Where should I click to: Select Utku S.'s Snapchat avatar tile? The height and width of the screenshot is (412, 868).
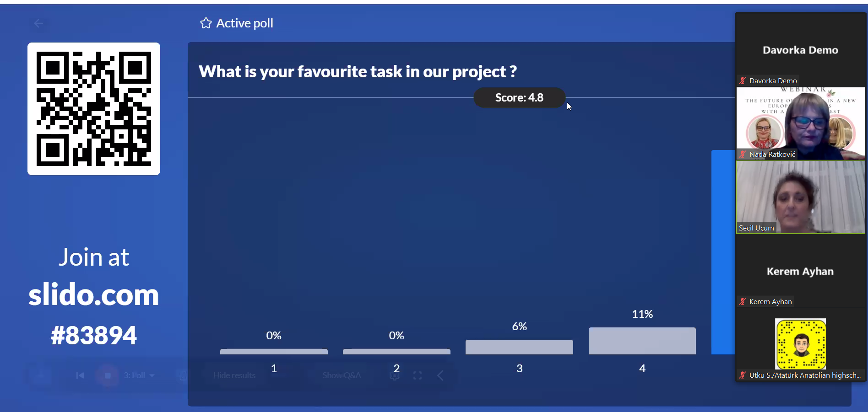(x=800, y=344)
